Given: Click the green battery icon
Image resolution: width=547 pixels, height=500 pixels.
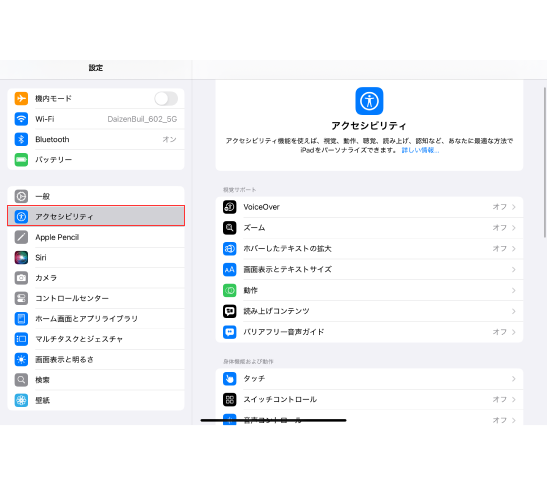Looking at the screenshot, I should (x=21, y=160).
